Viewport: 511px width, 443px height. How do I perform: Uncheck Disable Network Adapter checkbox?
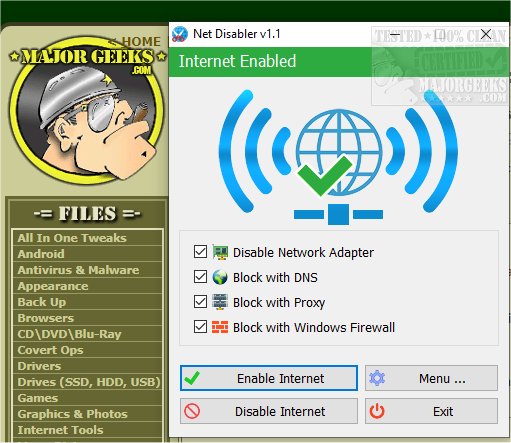coord(200,252)
